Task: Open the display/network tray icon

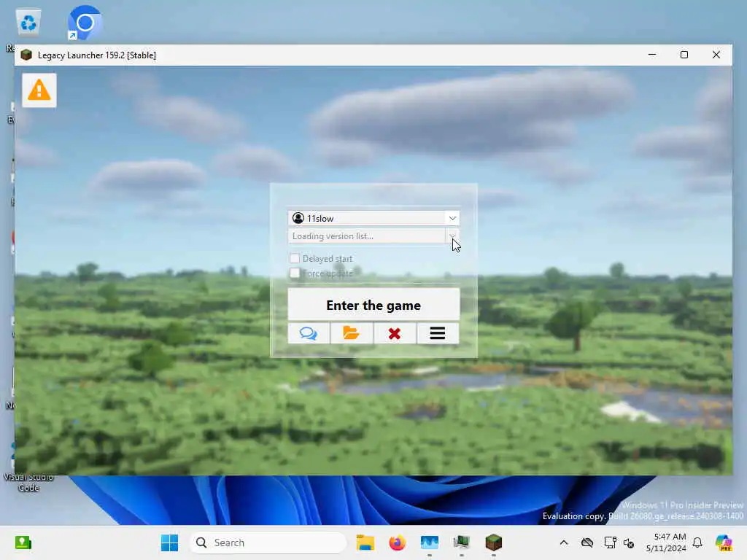Action: pos(610,542)
